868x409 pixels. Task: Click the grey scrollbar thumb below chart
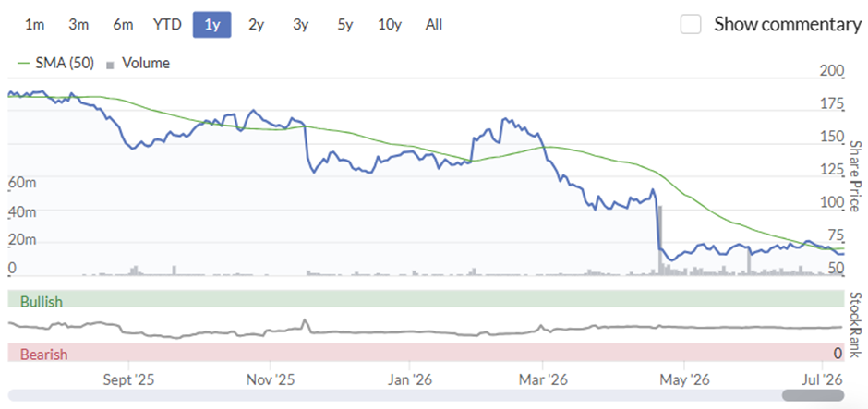(813, 395)
